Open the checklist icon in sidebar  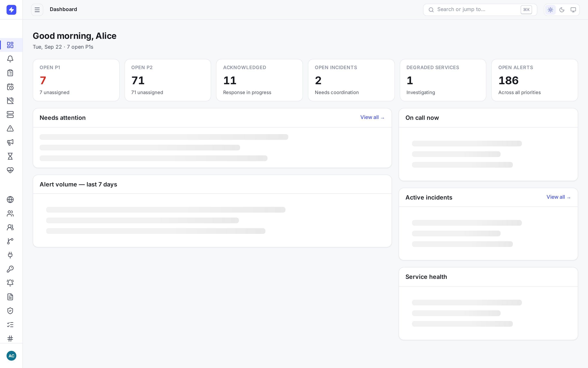click(10, 325)
